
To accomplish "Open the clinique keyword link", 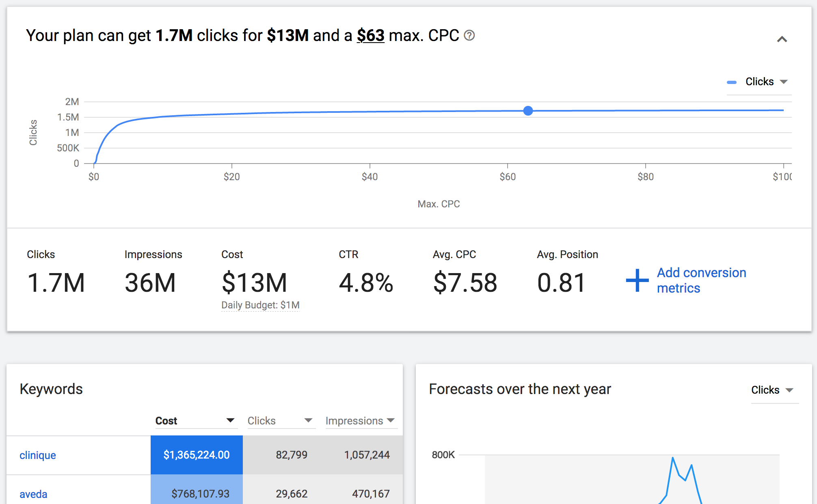I will (x=38, y=455).
